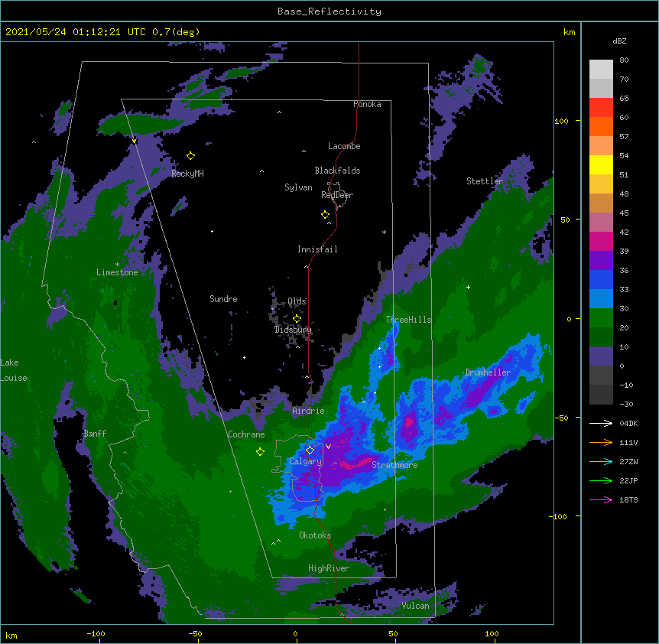Click the -50 tick label on vertical axis
The image size is (659, 644).
[x=561, y=418]
